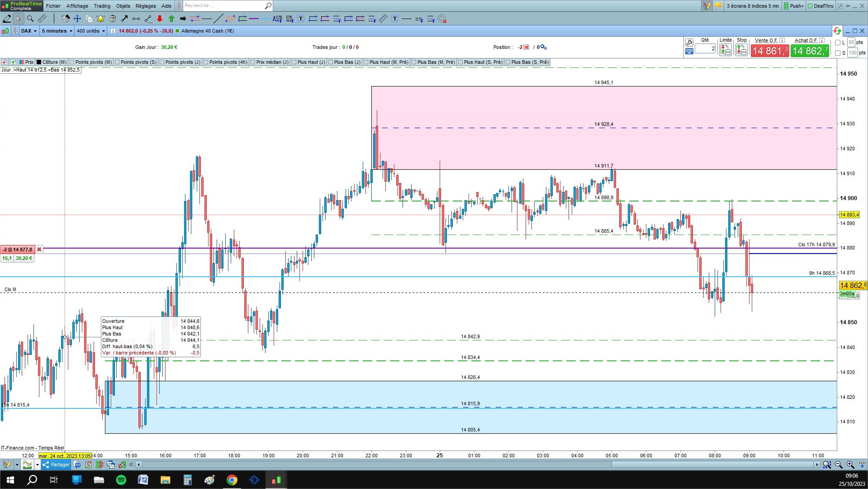Select the green up arrow tool

pyautogui.click(x=171, y=19)
